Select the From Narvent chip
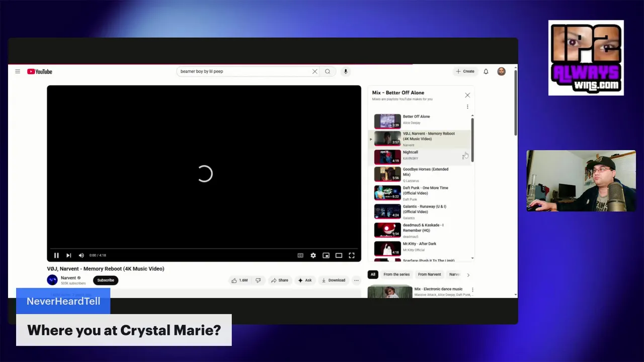 (x=429, y=275)
